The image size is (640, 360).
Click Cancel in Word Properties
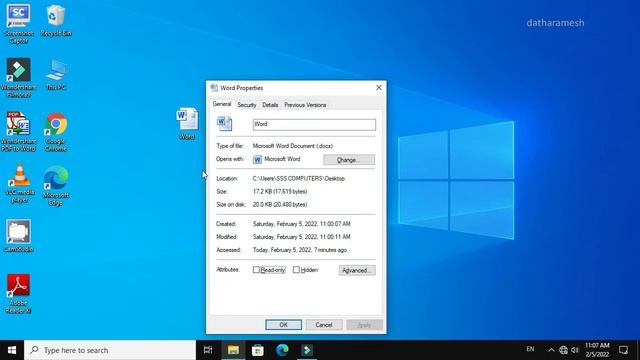pyautogui.click(x=324, y=325)
